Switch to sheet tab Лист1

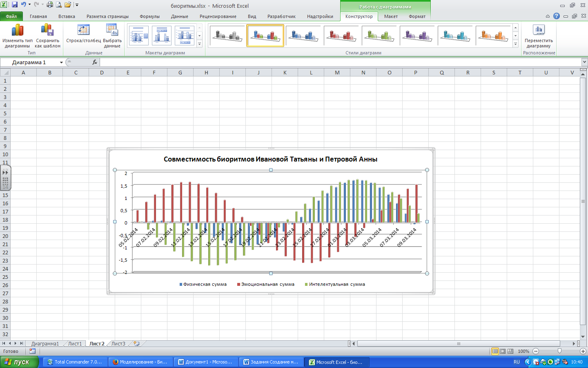point(75,343)
